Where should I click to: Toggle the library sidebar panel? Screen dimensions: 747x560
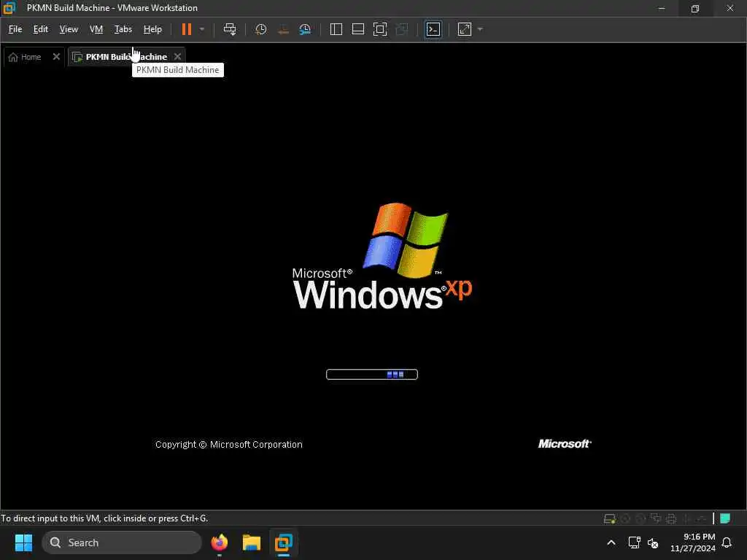pyautogui.click(x=336, y=29)
